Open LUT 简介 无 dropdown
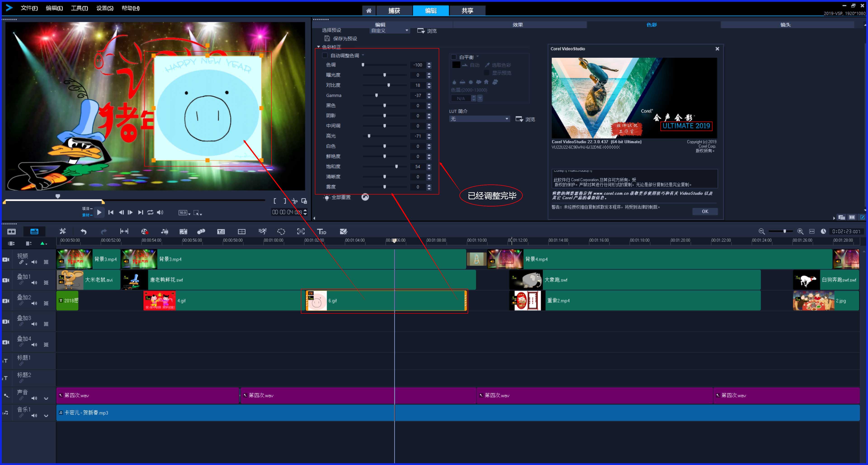 (479, 119)
